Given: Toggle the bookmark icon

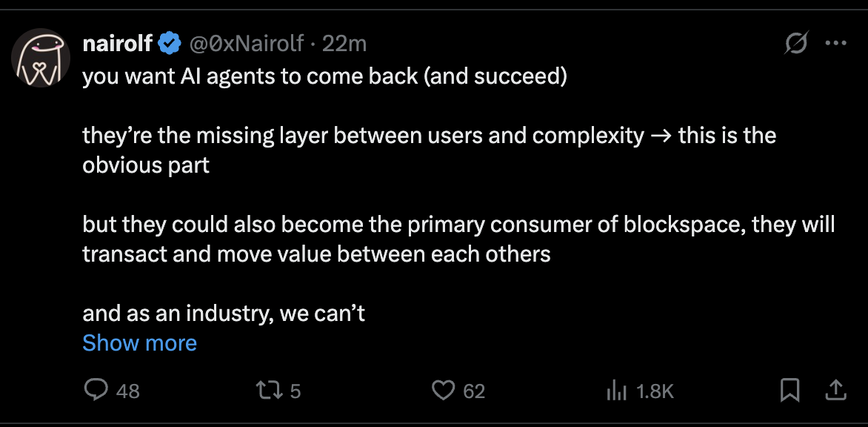Looking at the screenshot, I should coord(789,391).
